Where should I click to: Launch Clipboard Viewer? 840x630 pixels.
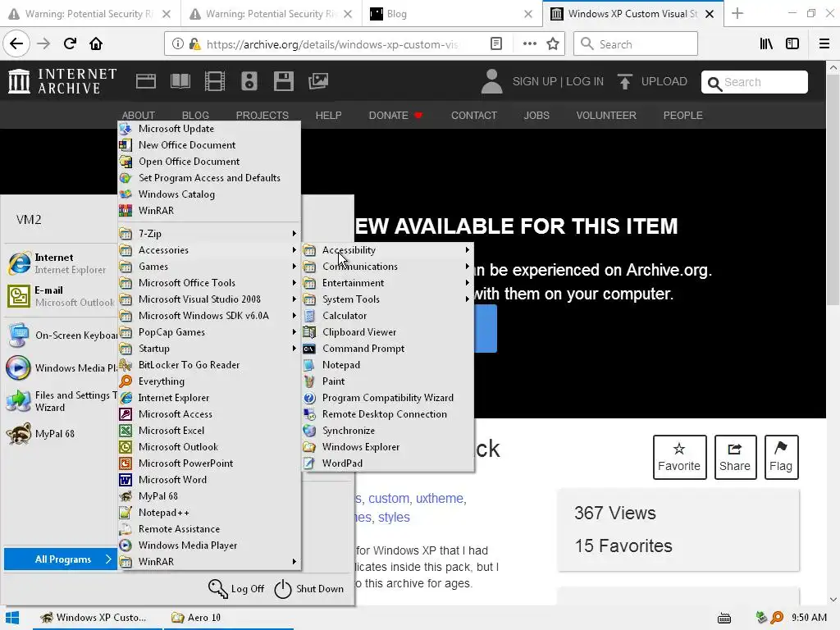click(x=388, y=332)
